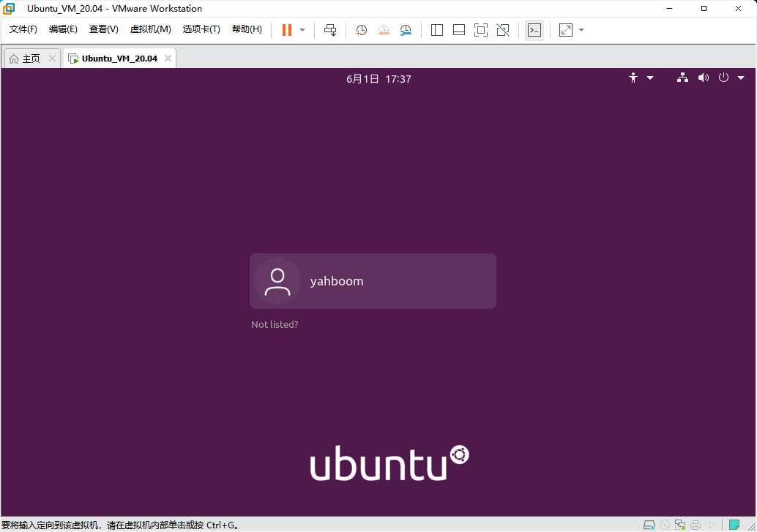Screen dimensions: 757x532
Task: Click the Ubuntu power icon
Action: click(723, 78)
